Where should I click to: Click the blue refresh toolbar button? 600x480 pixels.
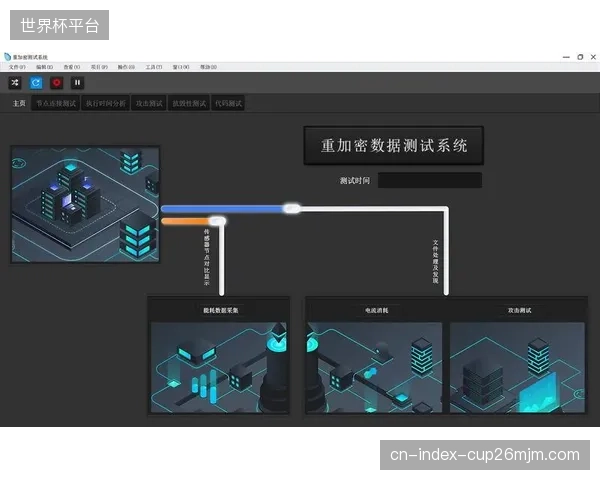[x=36, y=83]
